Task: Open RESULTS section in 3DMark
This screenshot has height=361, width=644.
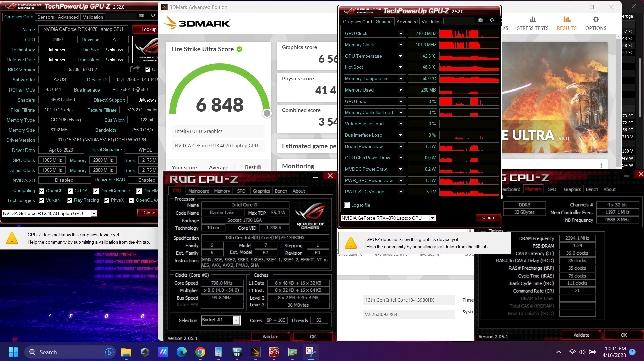Action: (567, 23)
